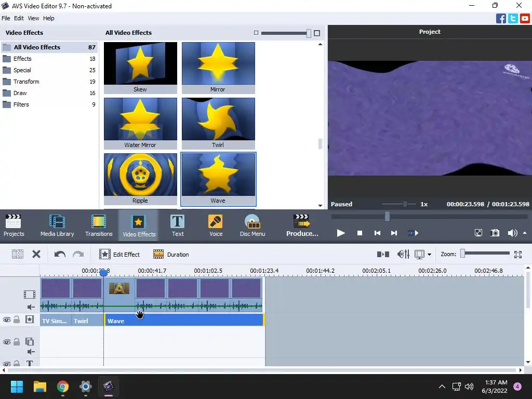Click the Split icon on timeline toolbar
The image size is (532, 399).
pos(18,254)
